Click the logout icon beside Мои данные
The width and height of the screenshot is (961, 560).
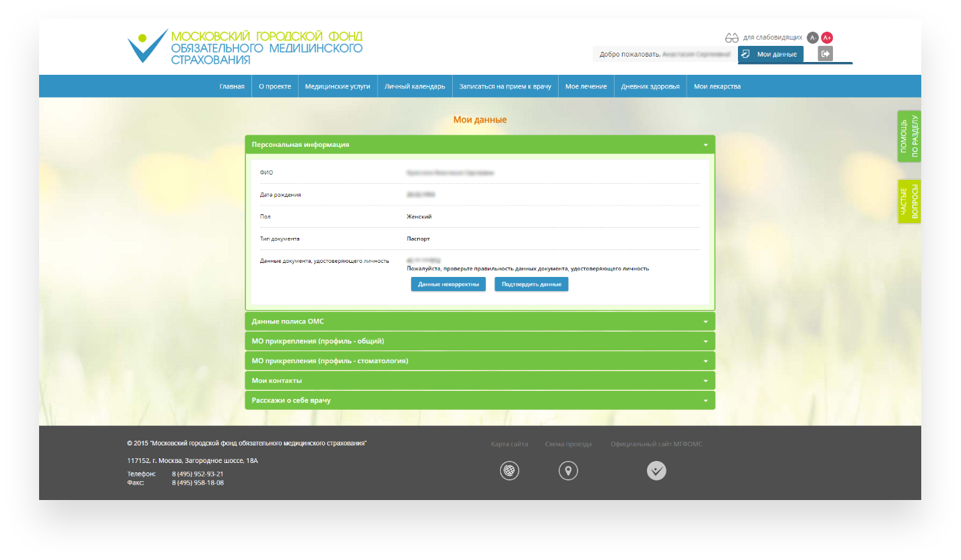pyautogui.click(x=825, y=54)
